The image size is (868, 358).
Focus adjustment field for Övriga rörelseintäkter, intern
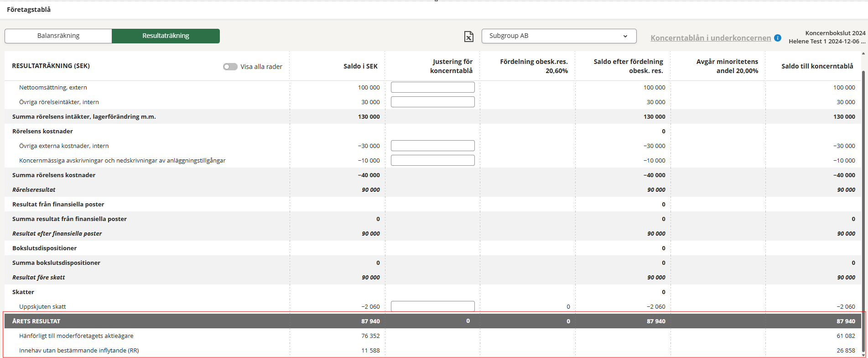[432, 102]
